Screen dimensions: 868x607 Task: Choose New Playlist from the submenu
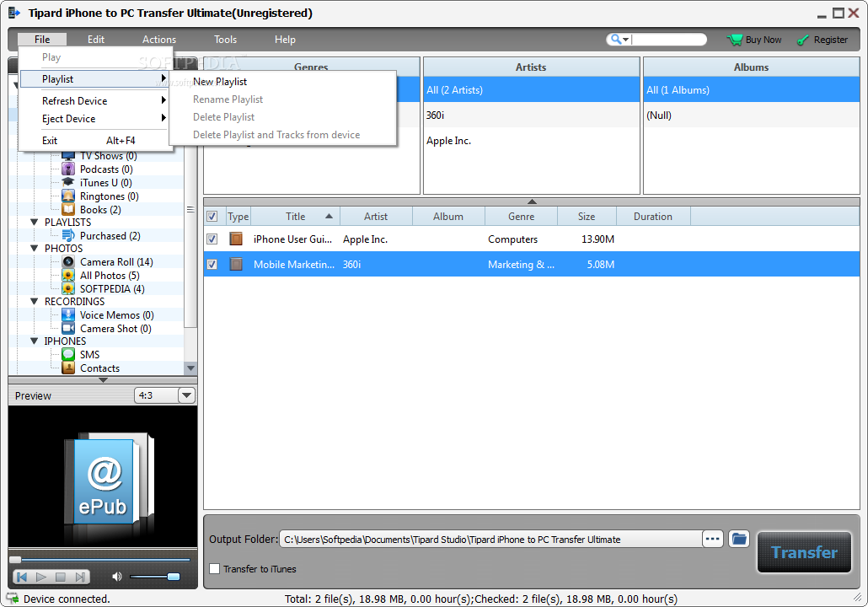point(220,82)
